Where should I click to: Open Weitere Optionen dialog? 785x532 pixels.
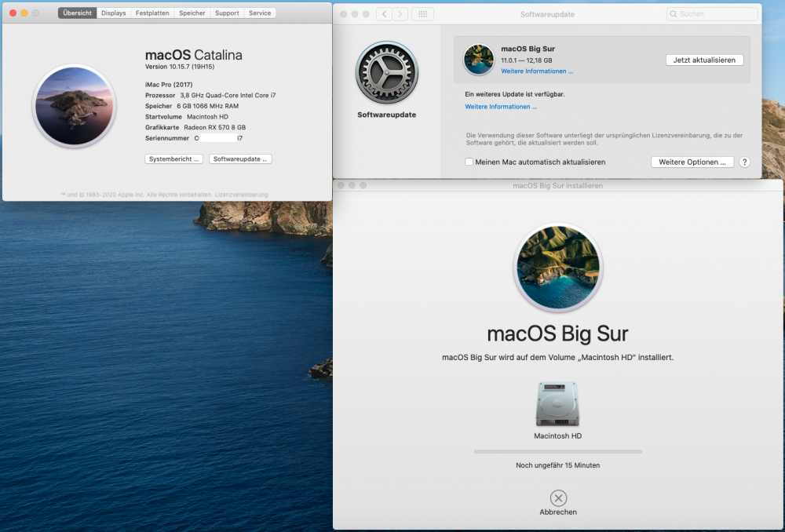tap(692, 162)
